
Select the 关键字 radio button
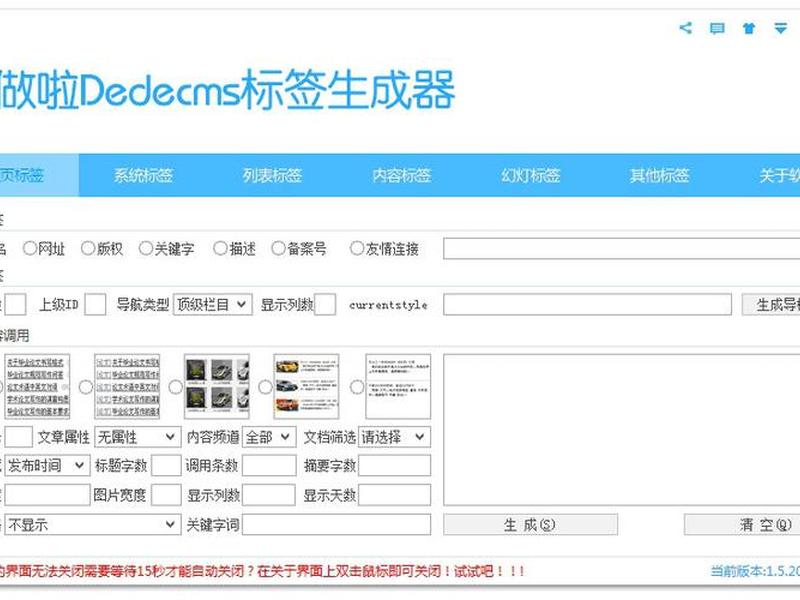[146, 248]
